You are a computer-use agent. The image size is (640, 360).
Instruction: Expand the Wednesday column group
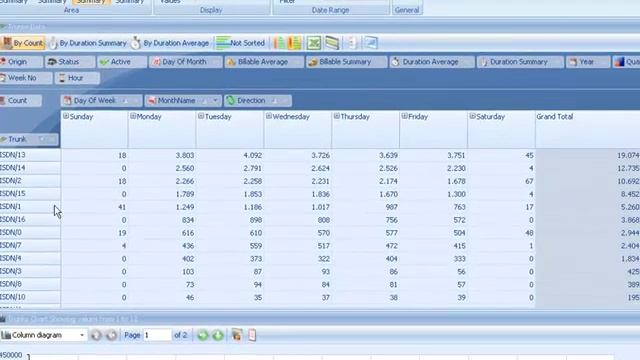click(x=269, y=116)
